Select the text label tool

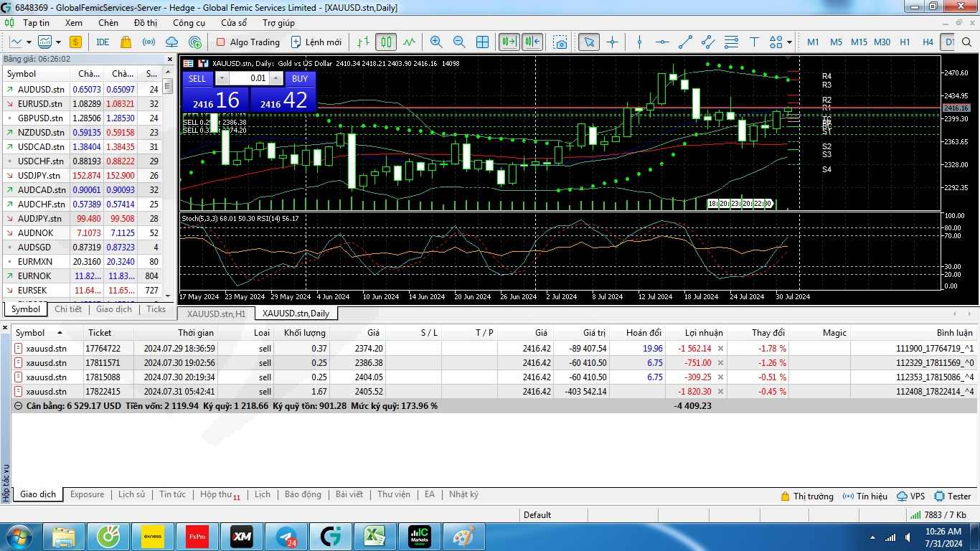click(754, 42)
